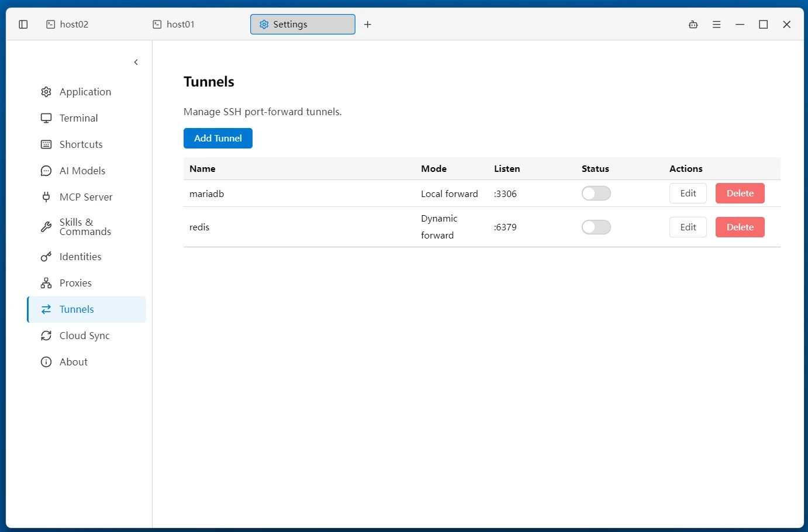Click the Dynamic forward mode cell
Viewport: 808px width, 532px height.
pyautogui.click(x=439, y=227)
